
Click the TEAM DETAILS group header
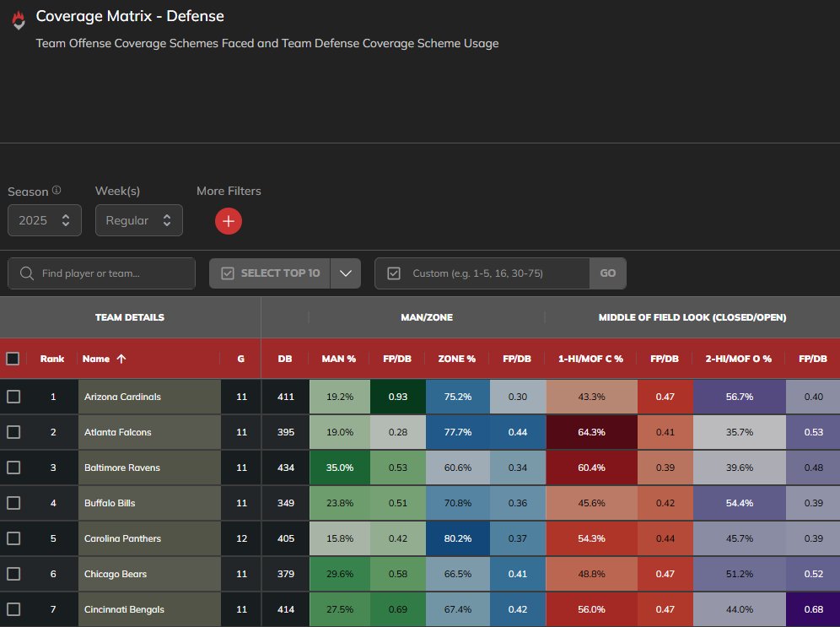130,317
